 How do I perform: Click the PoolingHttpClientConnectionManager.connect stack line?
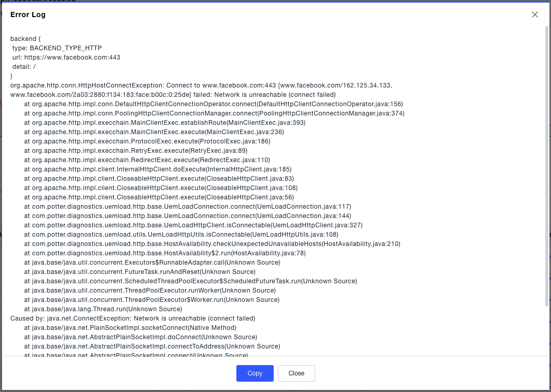click(x=214, y=113)
